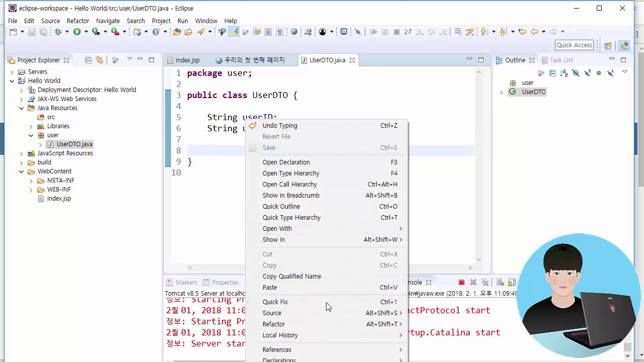644x362 pixels.
Task: Sort Outline alphabetically with az icon
Action: pyautogui.click(x=564, y=73)
